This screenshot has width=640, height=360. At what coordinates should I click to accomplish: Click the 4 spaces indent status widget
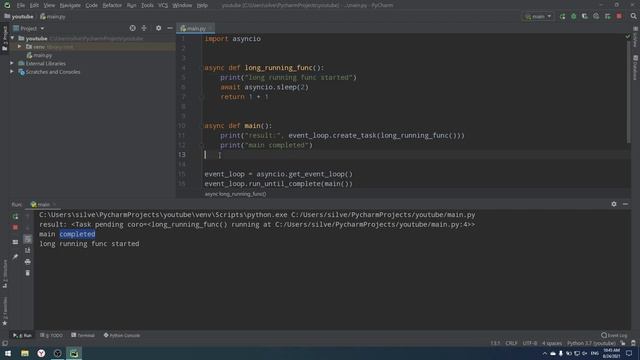[552, 343]
